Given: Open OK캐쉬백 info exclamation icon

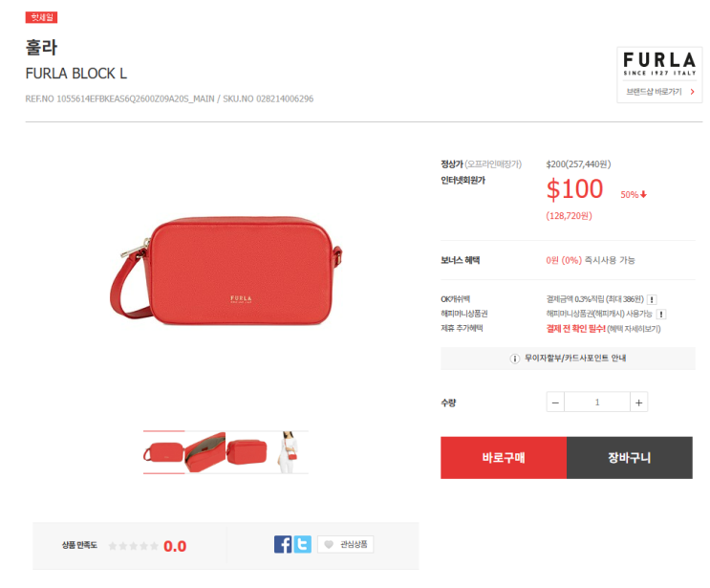Looking at the screenshot, I should [652, 299].
